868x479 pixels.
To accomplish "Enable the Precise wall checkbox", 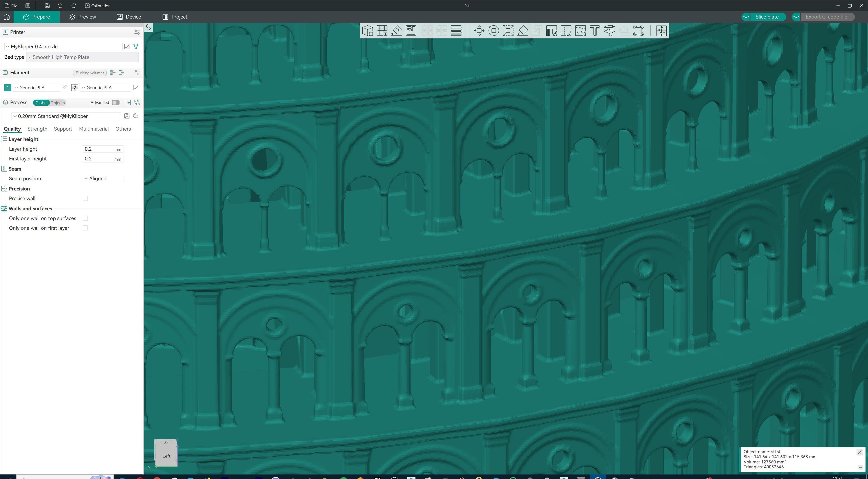I will pyautogui.click(x=85, y=198).
